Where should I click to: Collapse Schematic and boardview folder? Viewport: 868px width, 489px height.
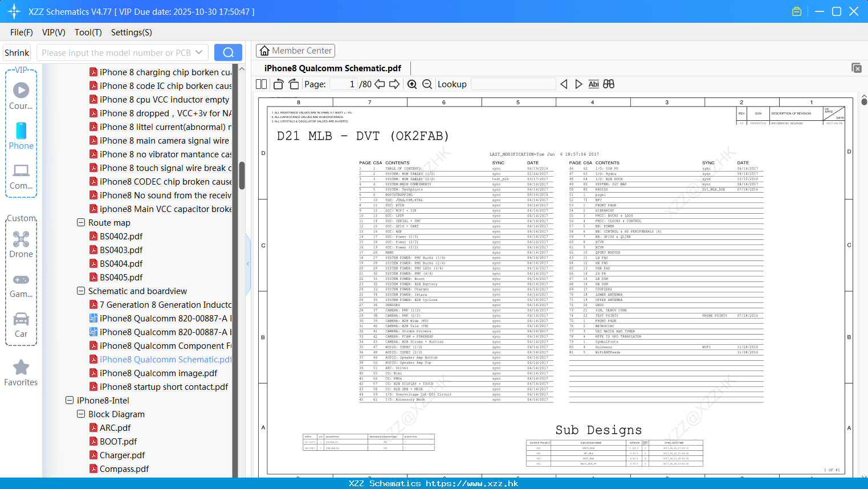point(81,291)
